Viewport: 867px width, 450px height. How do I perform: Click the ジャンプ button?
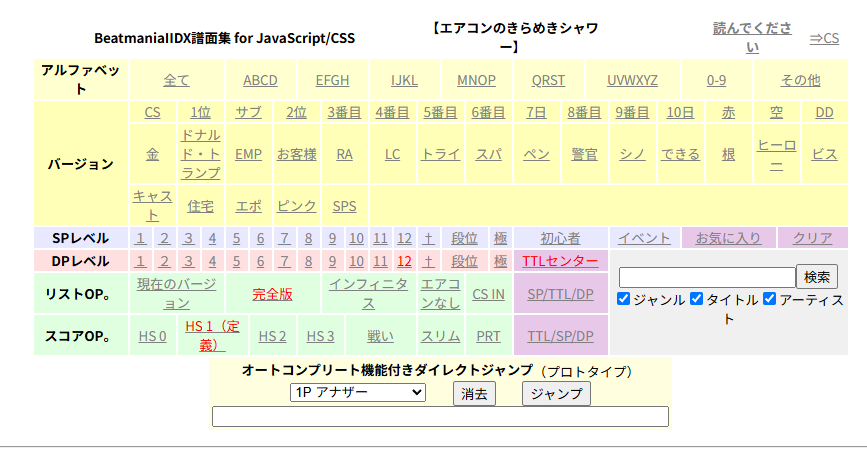pos(556,394)
